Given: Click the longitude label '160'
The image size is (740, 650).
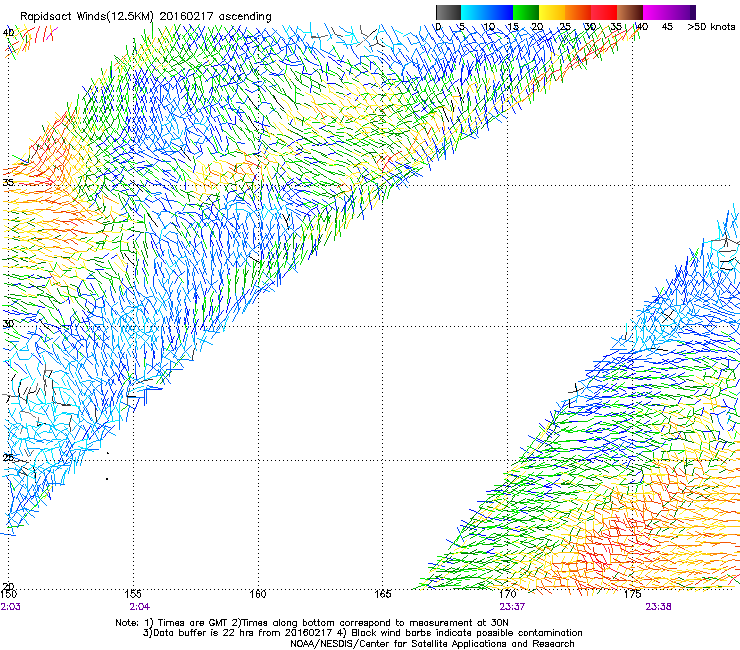Looking at the screenshot, I should click(x=258, y=594).
